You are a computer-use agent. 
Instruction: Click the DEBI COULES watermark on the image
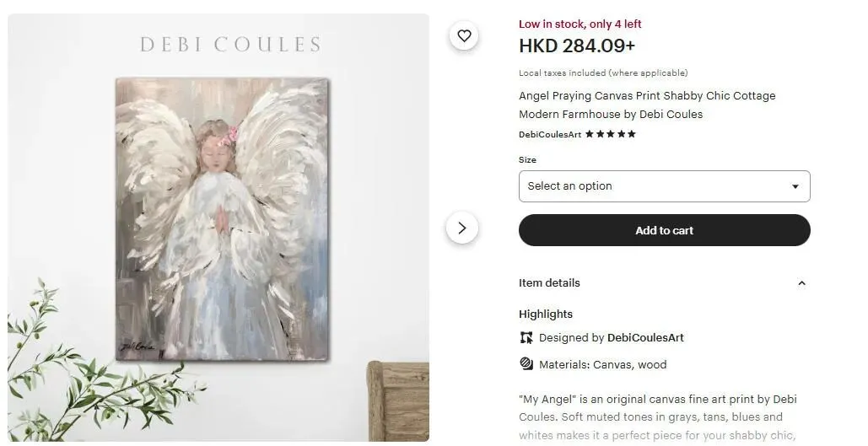pos(230,45)
